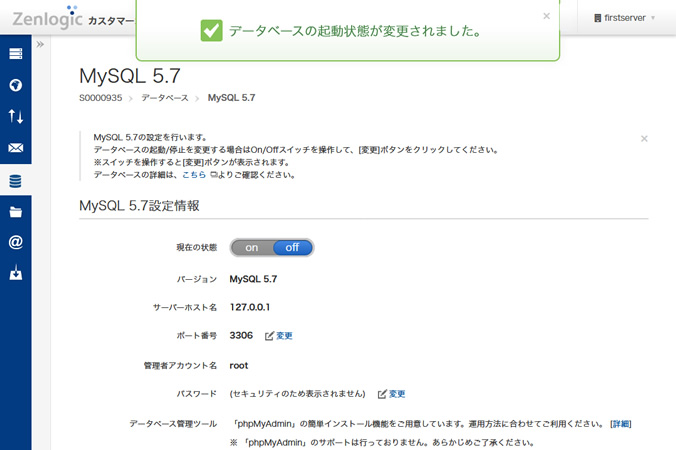The image size is (676, 450).
Task: Open the こちら database details link
Action: pos(194,174)
